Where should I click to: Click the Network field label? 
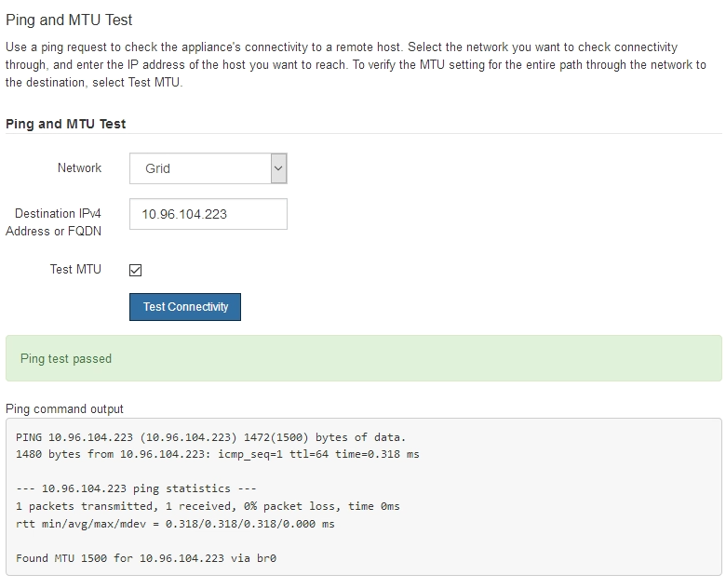point(79,168)
